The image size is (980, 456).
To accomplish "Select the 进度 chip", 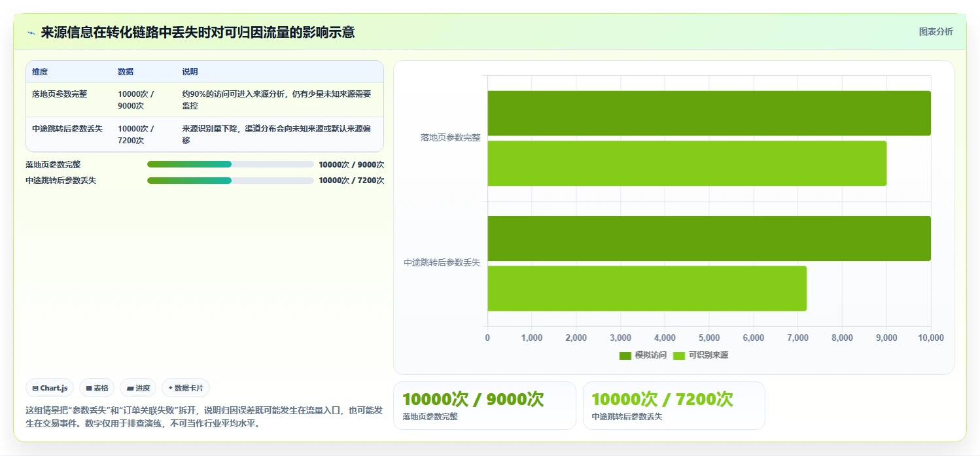I will tap(138, 388).
